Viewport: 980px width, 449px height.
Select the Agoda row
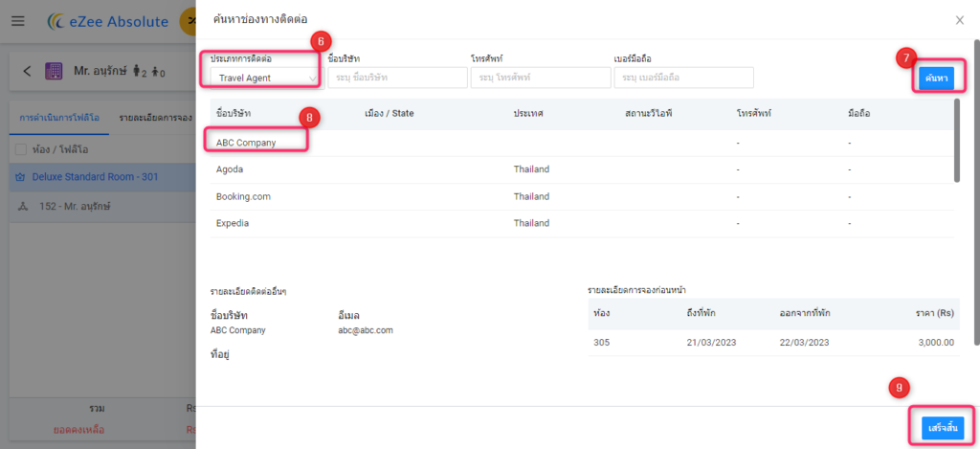tap(582, 169)
